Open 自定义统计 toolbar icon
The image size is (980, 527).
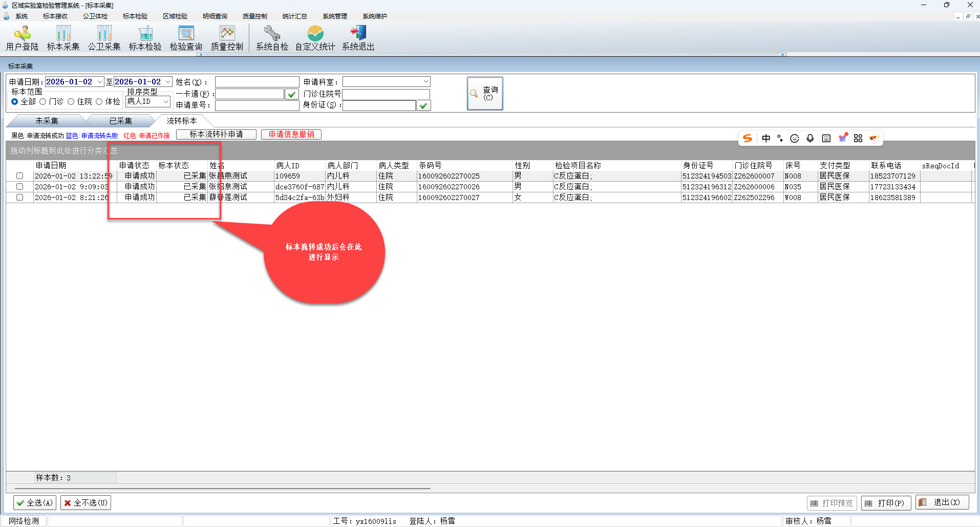(315, 34)
